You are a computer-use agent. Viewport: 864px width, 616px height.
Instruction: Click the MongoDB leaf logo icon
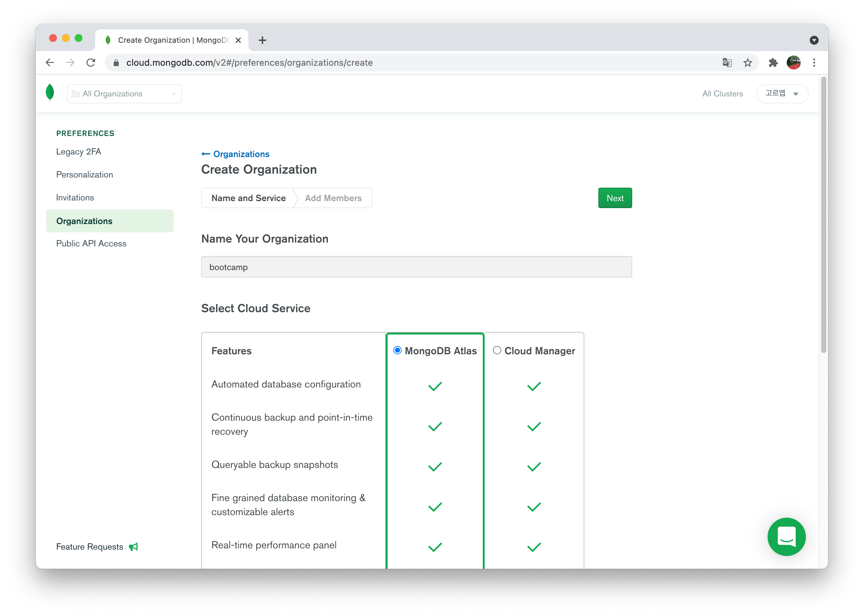pos(50,93)
